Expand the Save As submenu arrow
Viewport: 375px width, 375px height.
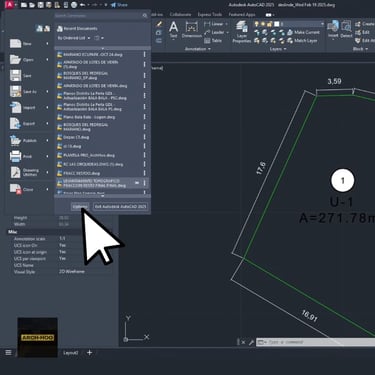click(x=47, y=92)
